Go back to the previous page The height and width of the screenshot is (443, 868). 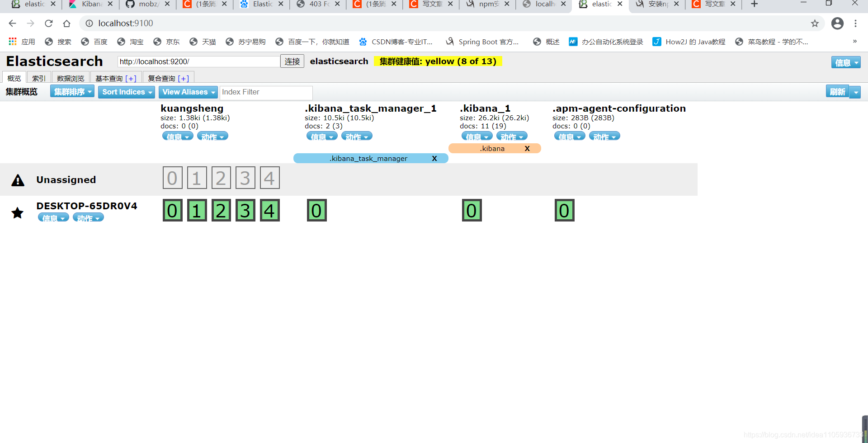(12, 23)
